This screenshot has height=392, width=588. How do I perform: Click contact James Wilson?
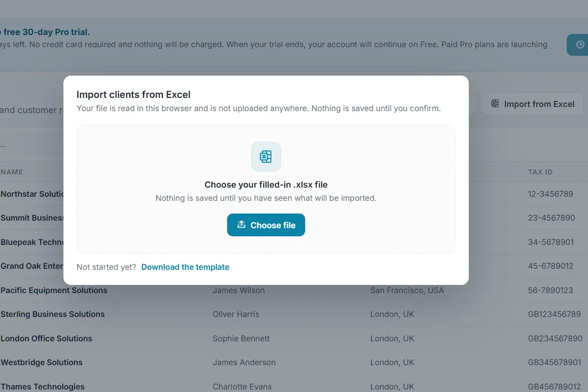coord(239,290)
